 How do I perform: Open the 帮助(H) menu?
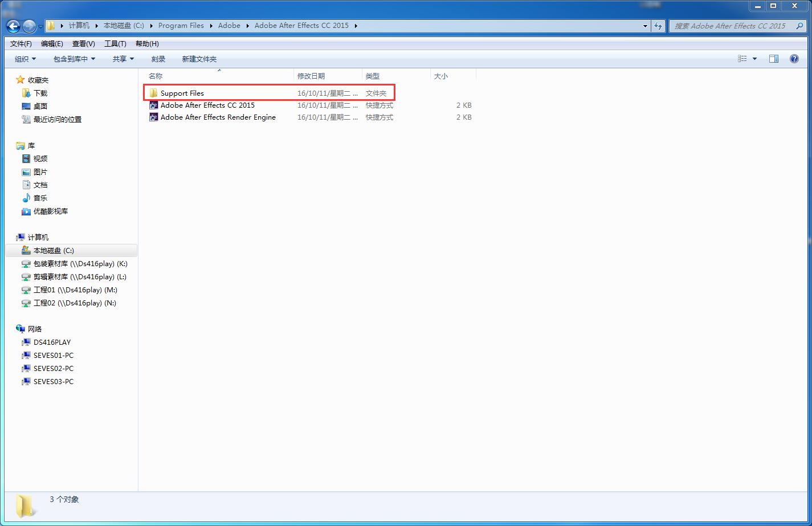click(147, 43)
